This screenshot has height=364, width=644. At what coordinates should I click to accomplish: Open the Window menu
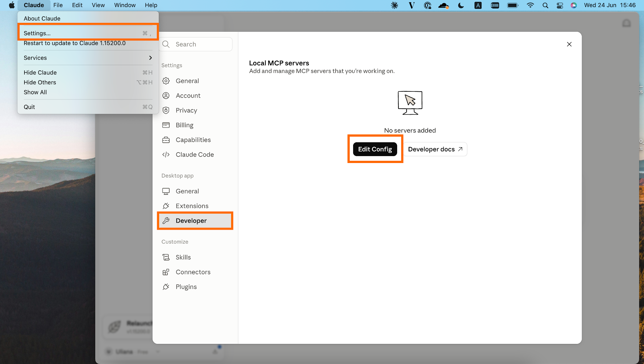tap(125, 5)
